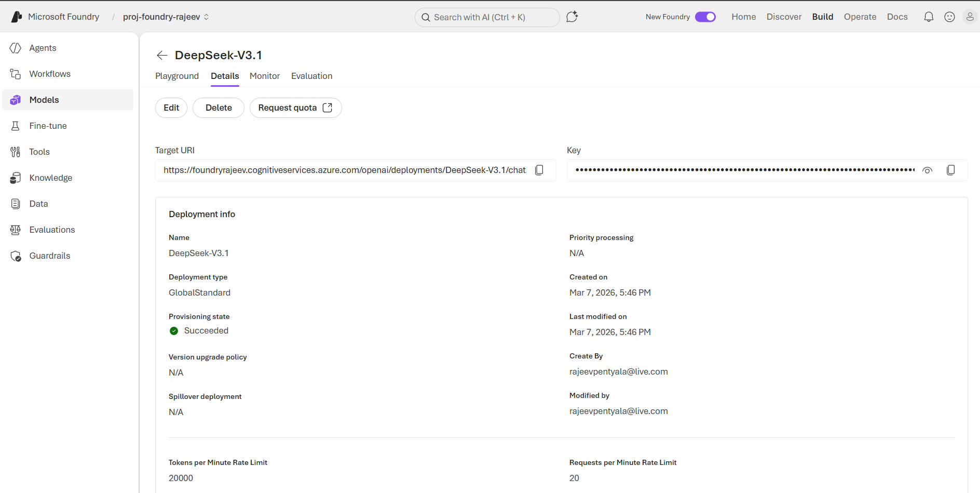Open Guardrails in the sidebar
This screenshot has height=493, width=980.
pos(50,256)
